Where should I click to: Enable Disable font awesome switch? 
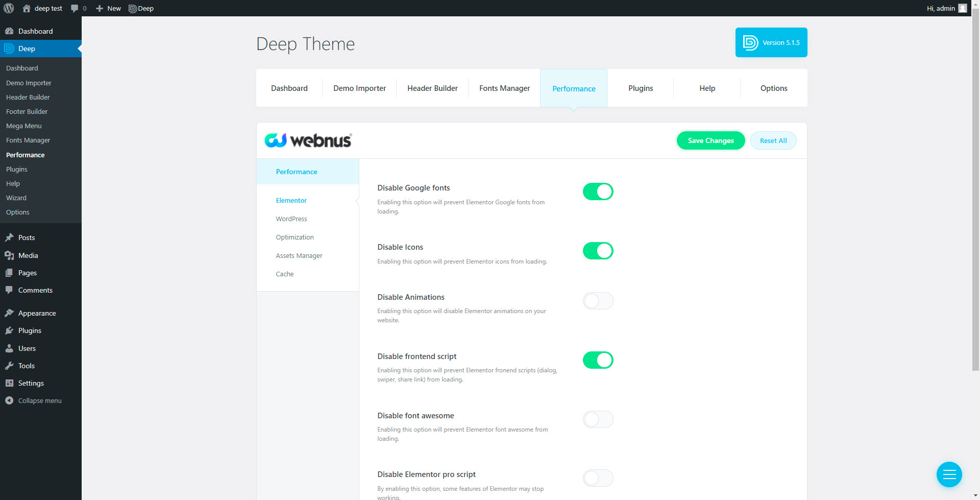click(x=598, y=419)
